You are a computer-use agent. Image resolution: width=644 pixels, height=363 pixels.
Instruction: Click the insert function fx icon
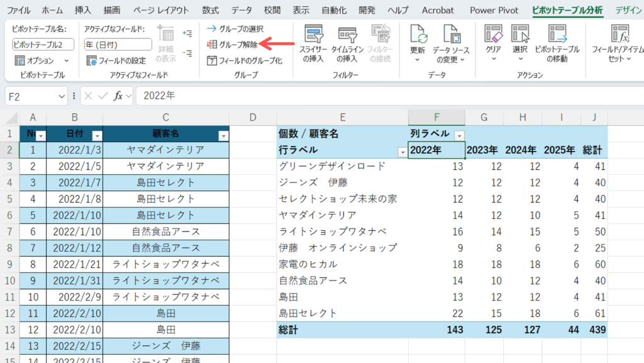point(118,96)
